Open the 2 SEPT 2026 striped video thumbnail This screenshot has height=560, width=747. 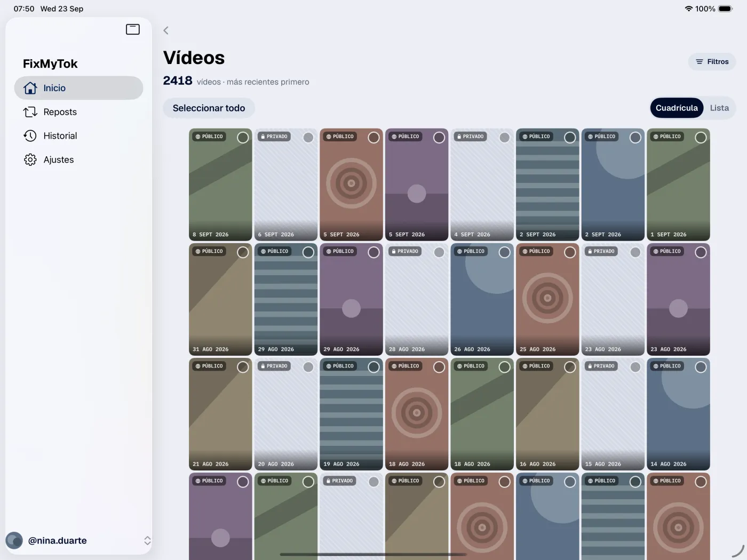[x=547, y=185]
